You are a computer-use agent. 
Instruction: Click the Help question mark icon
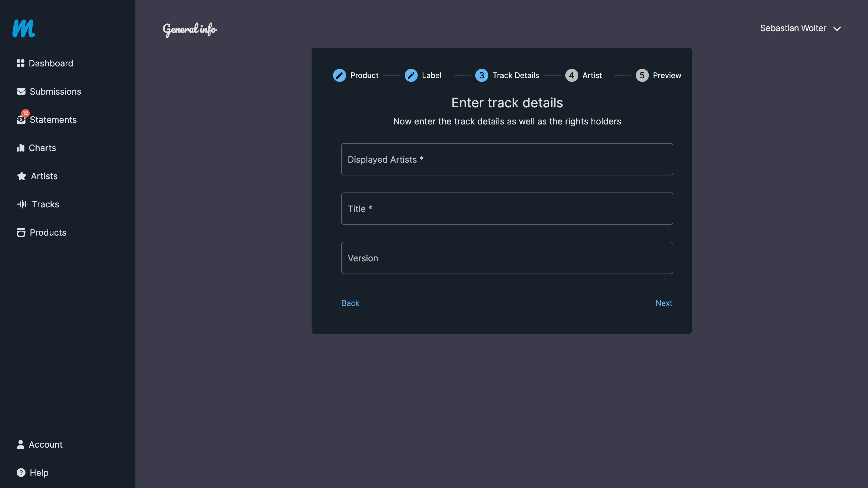21,473
